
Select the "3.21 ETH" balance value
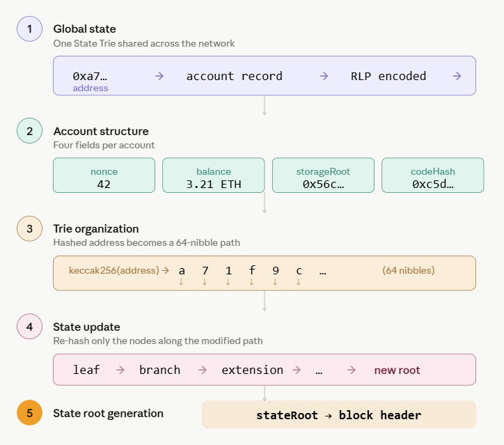coord(214,185)
